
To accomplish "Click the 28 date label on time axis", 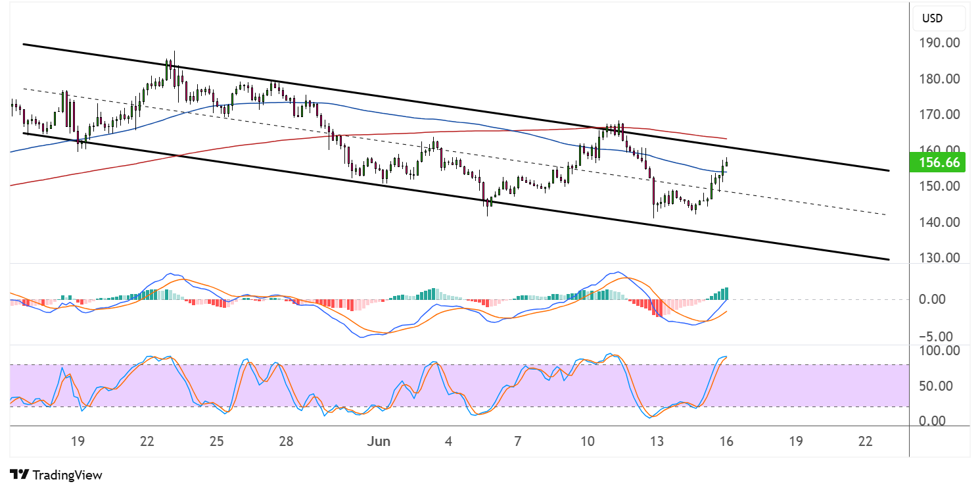I will click(x=286, y=441).
